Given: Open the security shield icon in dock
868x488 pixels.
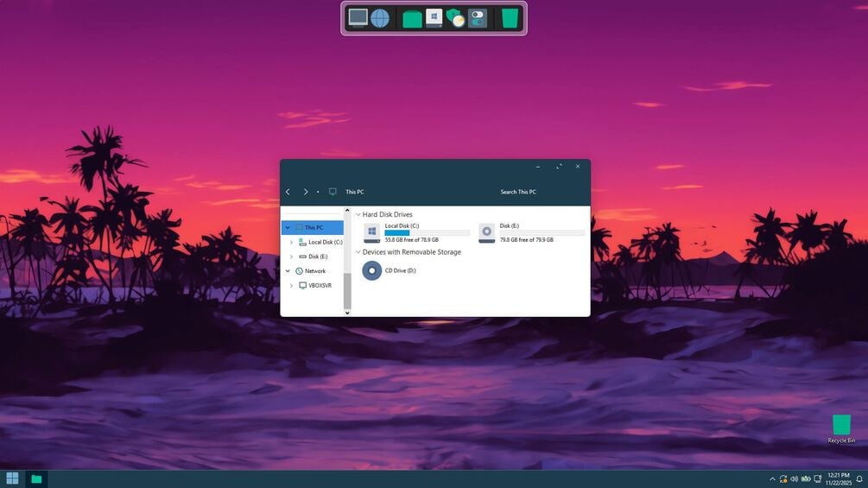Looking at the screenshot, I should tap(455, 18).
